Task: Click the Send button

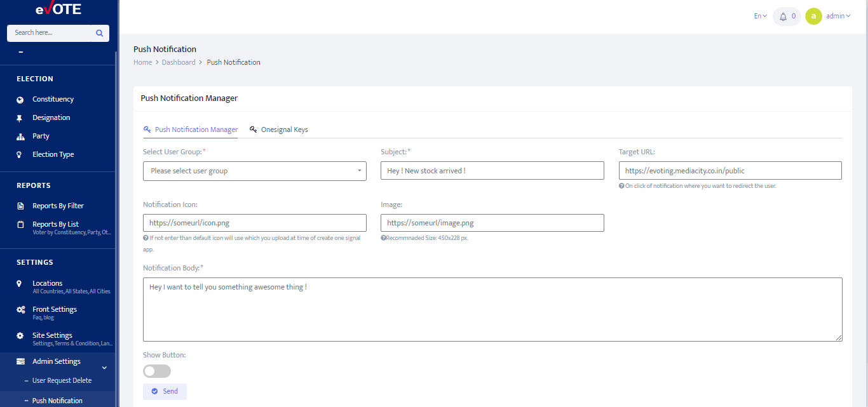Action: tap(165, 392)
